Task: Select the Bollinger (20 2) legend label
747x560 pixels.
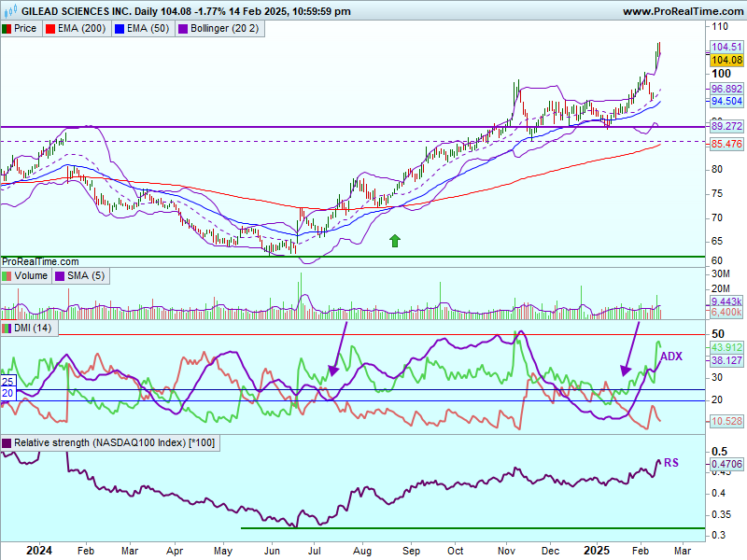Action: coord(224,29)
